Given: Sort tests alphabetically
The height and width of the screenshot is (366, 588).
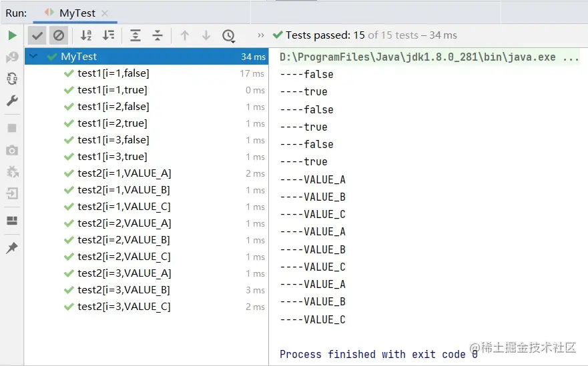Looking at the screenshot, I should [x=86, y=35].
